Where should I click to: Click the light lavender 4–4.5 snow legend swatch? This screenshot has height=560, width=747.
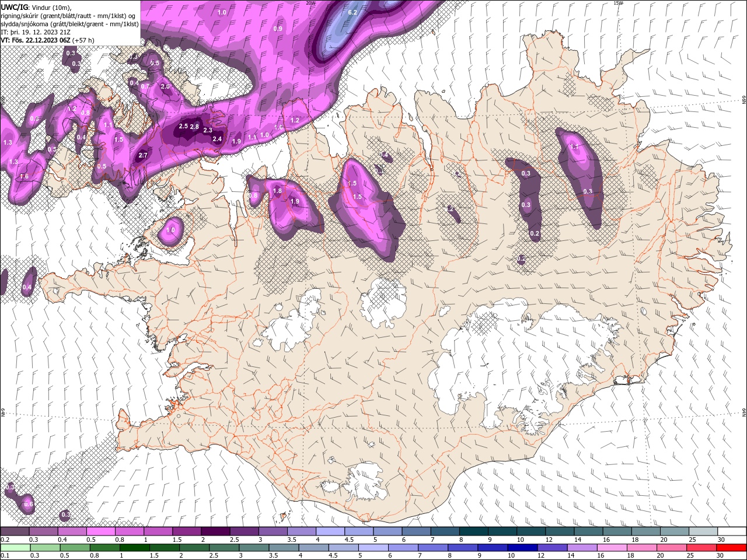[330, 531]
